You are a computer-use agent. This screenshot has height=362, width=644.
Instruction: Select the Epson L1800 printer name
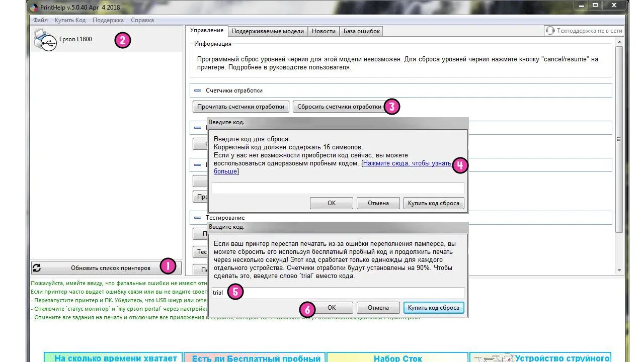pyautogui.click(x=75, y=39)
